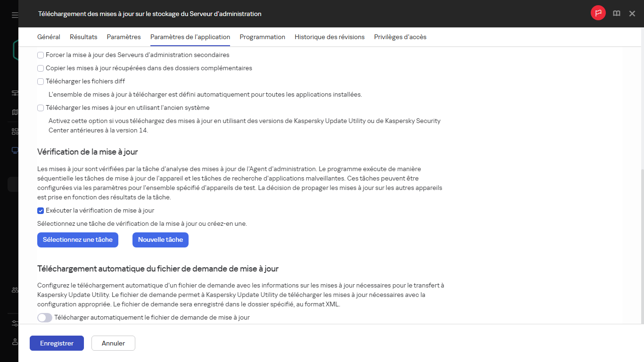The image size is (644, 362).
Task: Open console settings via the sliders icon
Action: coord(14,324)
